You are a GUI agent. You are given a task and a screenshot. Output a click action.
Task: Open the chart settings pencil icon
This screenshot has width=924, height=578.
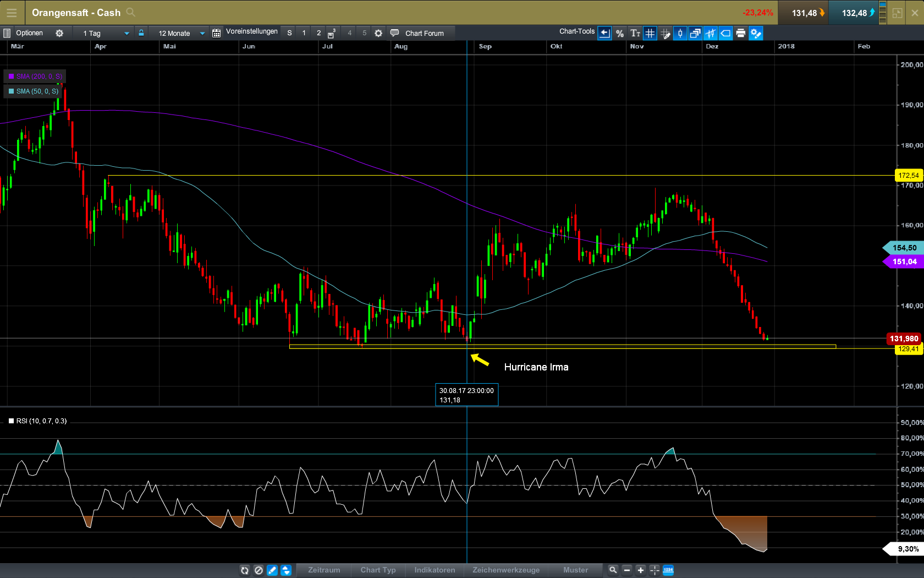pos(756,34)
